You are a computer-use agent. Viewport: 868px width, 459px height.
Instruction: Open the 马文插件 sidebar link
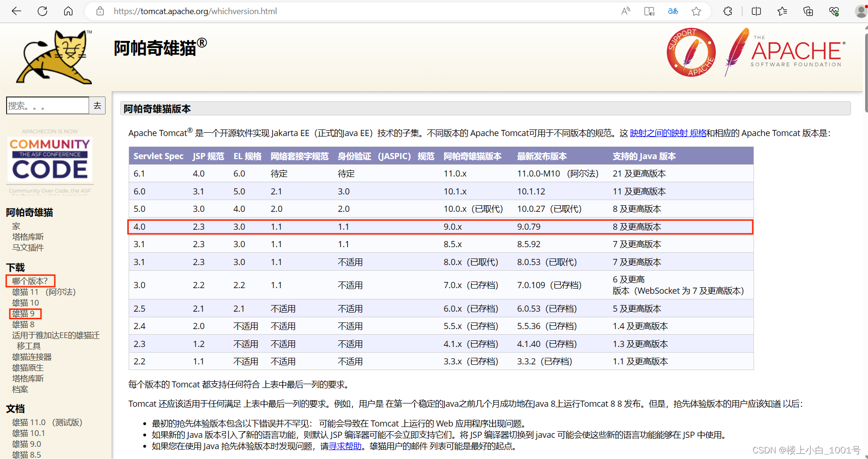point(28,248)
